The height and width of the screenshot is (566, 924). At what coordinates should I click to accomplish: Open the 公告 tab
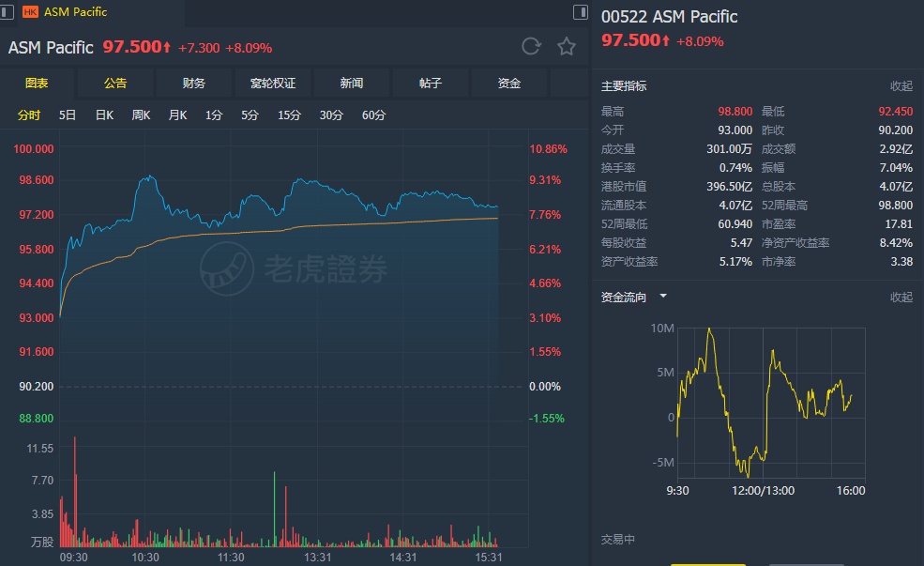pyautogui.click(x=115, y=84)
